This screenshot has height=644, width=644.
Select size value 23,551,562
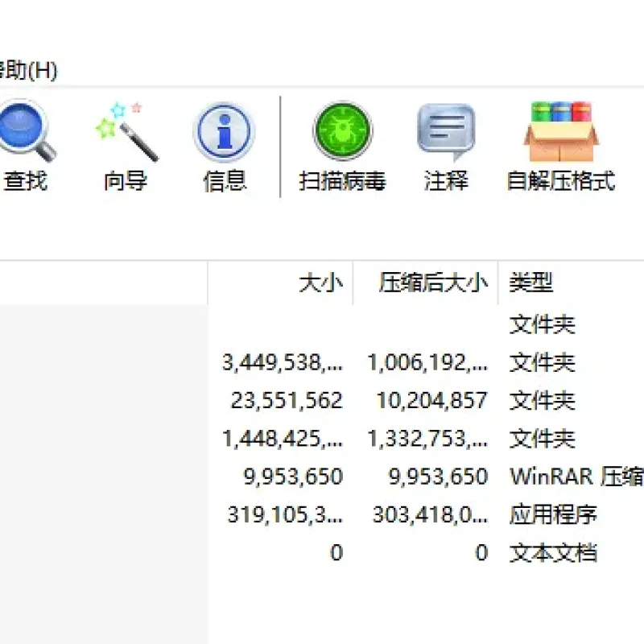tap(287, 400)
